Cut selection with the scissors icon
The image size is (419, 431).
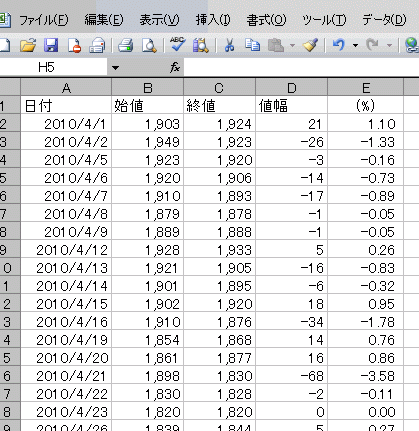(229, 45)
